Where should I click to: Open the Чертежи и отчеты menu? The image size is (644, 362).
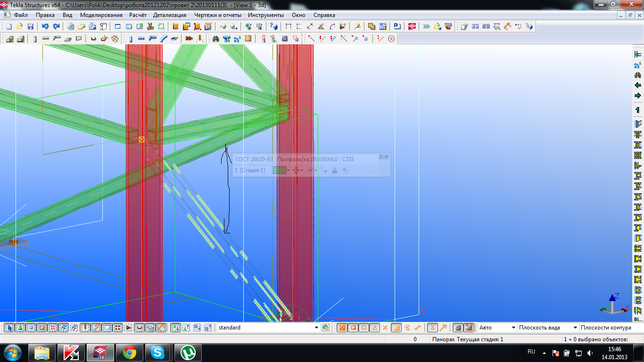(217, 15)
